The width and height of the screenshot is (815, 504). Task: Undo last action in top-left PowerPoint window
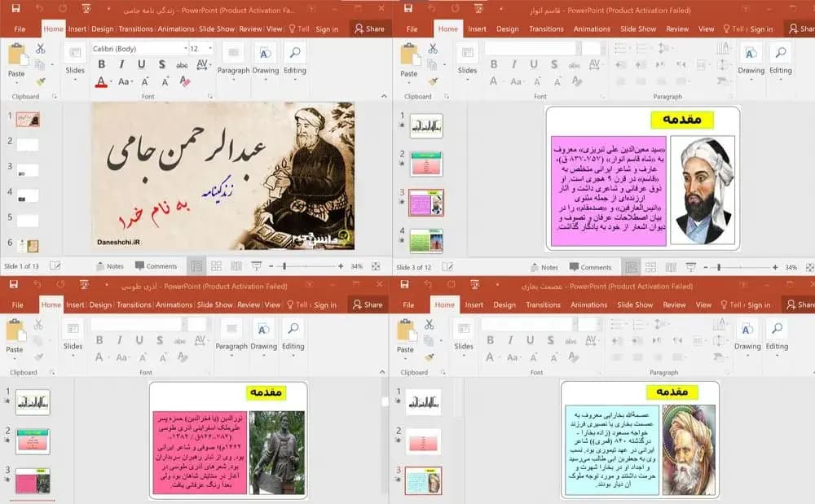[x=39, y=9]
